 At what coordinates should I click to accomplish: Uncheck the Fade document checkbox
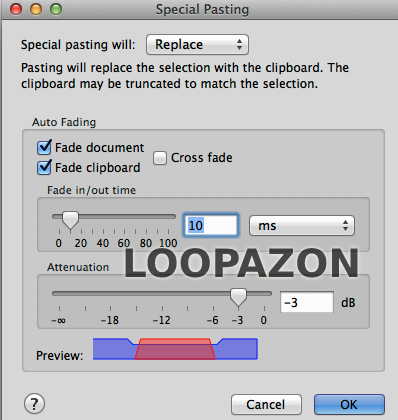pos(44,148)
